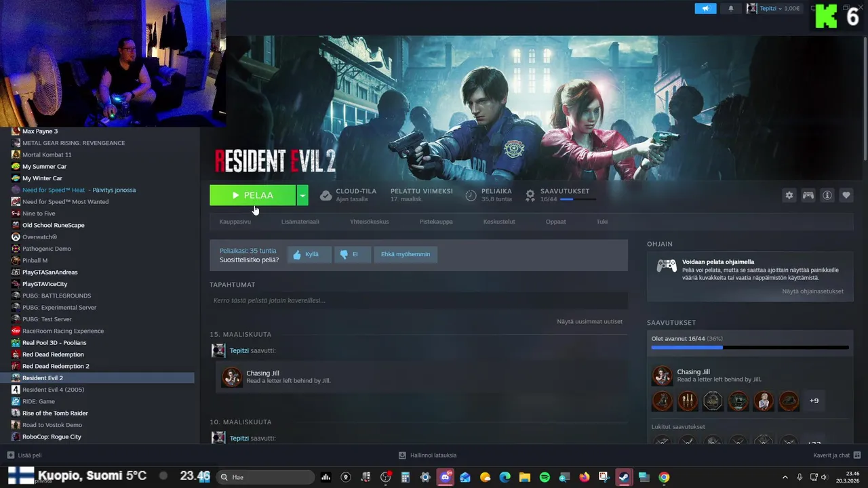Open the notifications bell icon
Screen dimensions: 868x488
coord(731,8)
